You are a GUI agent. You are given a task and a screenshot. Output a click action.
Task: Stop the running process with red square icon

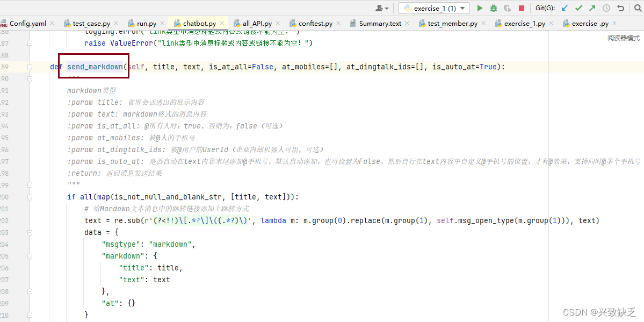521,8
